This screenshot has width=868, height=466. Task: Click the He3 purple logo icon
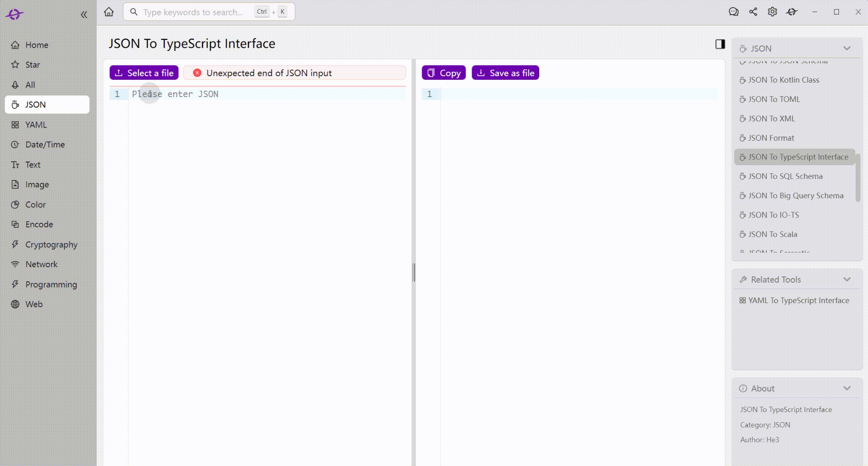[x=14, y=15]
